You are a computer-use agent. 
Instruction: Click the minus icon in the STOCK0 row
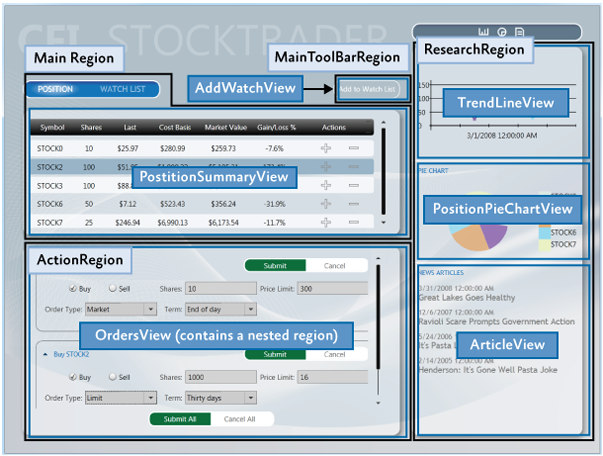click(354, 148)
